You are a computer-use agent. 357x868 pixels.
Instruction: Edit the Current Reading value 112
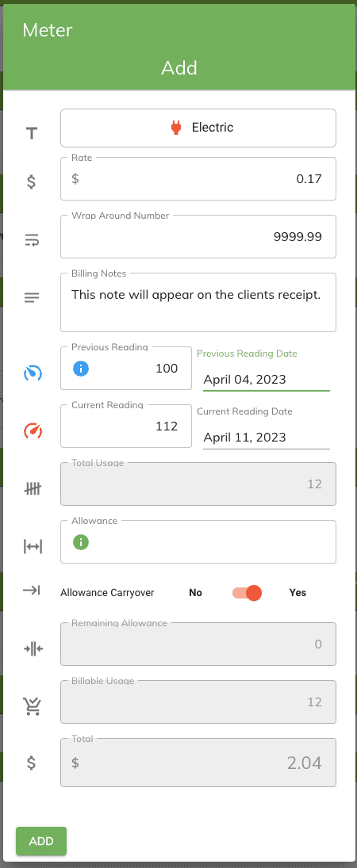(126, 426)
